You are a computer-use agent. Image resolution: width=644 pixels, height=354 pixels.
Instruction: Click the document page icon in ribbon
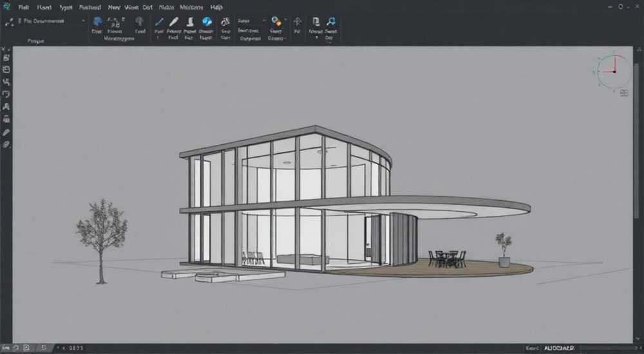(316, 22)
